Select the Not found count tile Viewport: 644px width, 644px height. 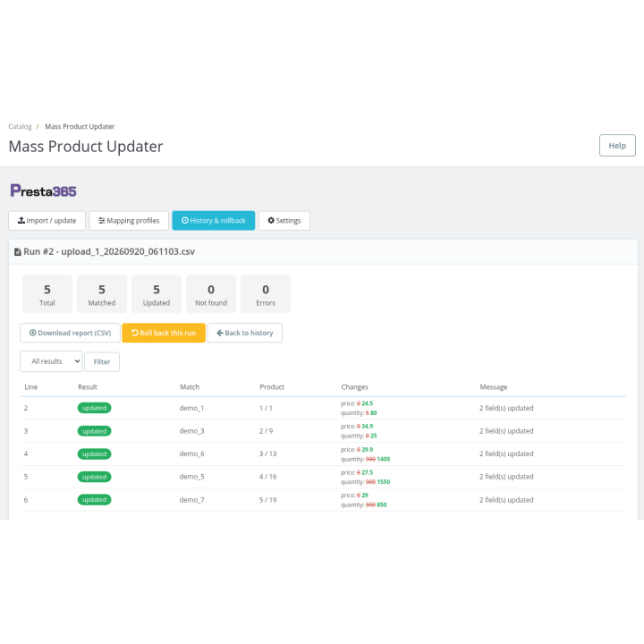pyautogui.click(x=211, y=294)
